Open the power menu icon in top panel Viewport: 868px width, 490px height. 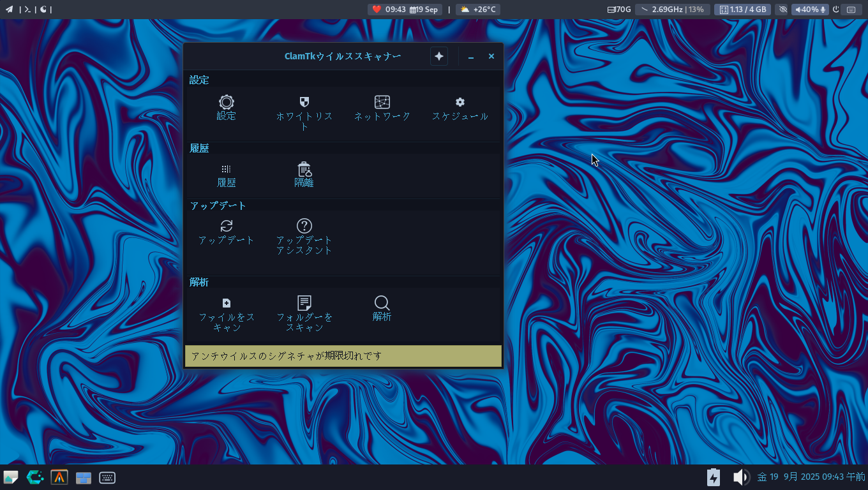(836, 10)
